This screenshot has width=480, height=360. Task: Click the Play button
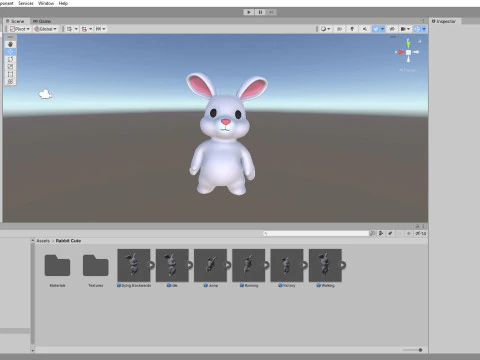click(249, 12)
